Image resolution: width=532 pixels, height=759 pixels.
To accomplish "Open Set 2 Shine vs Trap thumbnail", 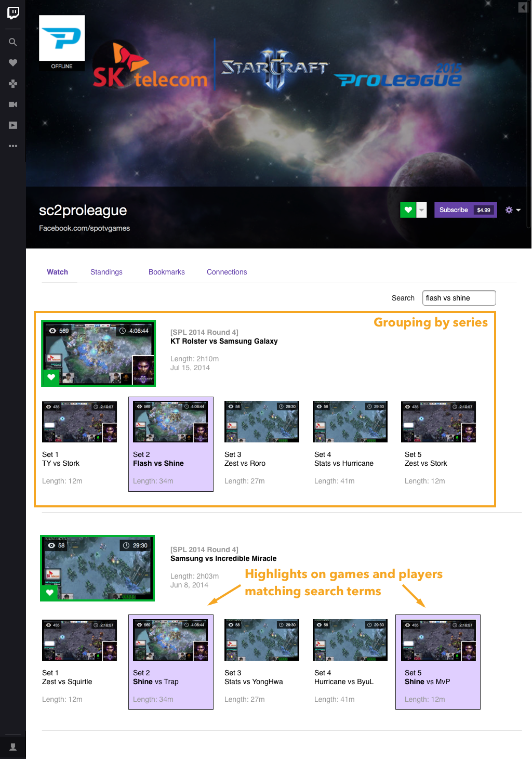I will (170, 640).
